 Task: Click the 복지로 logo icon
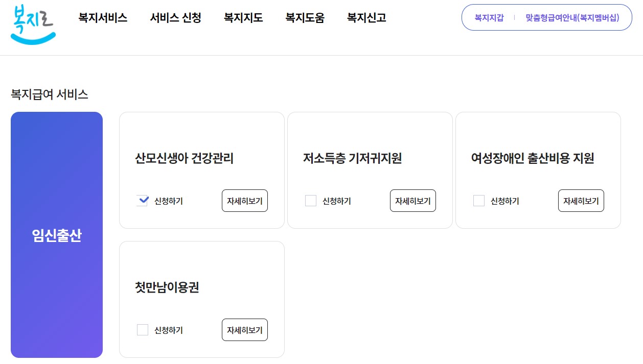pyautogui.click(x=32, y=24)
